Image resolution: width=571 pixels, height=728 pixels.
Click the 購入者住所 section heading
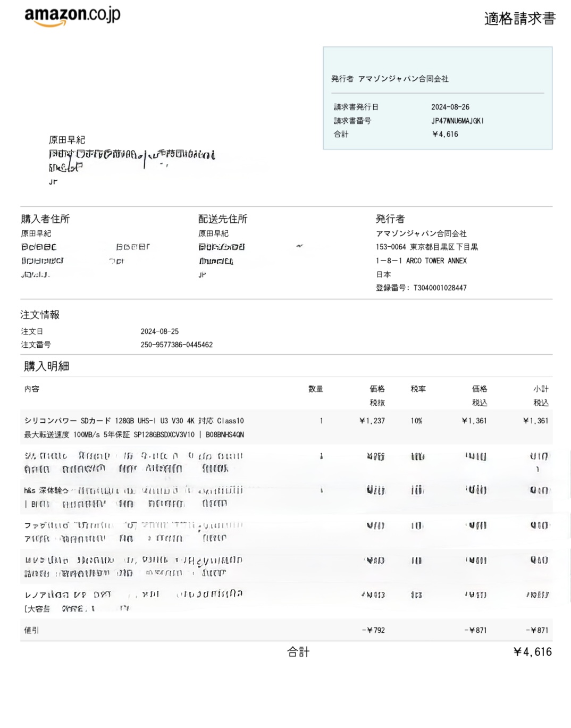pyautogui.click(x=45, y=219)
